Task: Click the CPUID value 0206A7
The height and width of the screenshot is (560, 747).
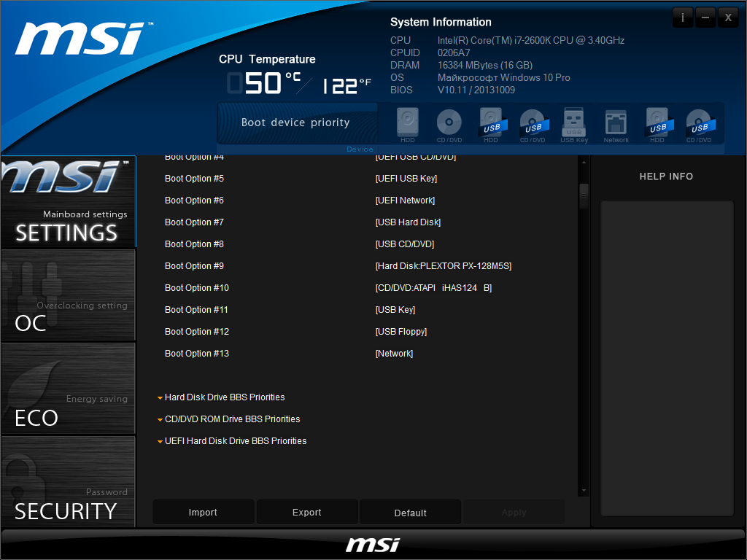Action: point(454,52)
